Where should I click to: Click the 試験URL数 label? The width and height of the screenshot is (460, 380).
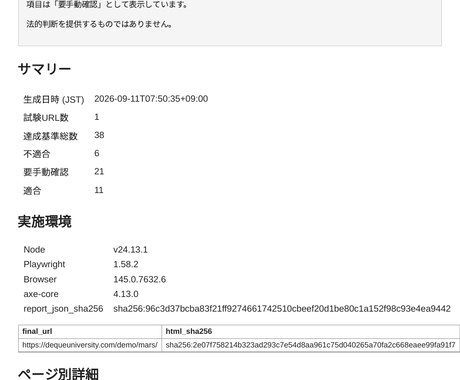coord(46,117)
